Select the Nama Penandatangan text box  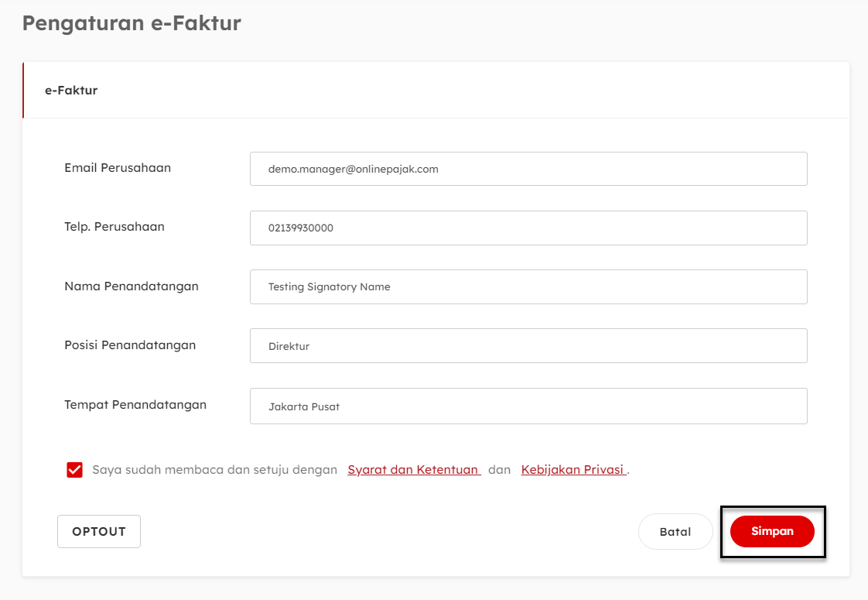pyautogui.click(x=528, y=286)
